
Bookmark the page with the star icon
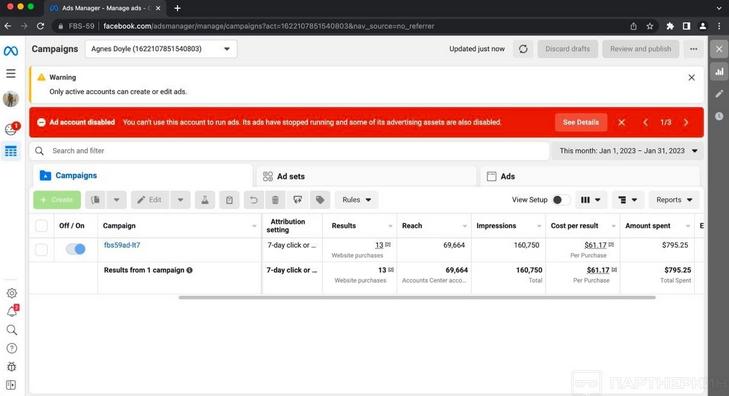tap(650, 26)
